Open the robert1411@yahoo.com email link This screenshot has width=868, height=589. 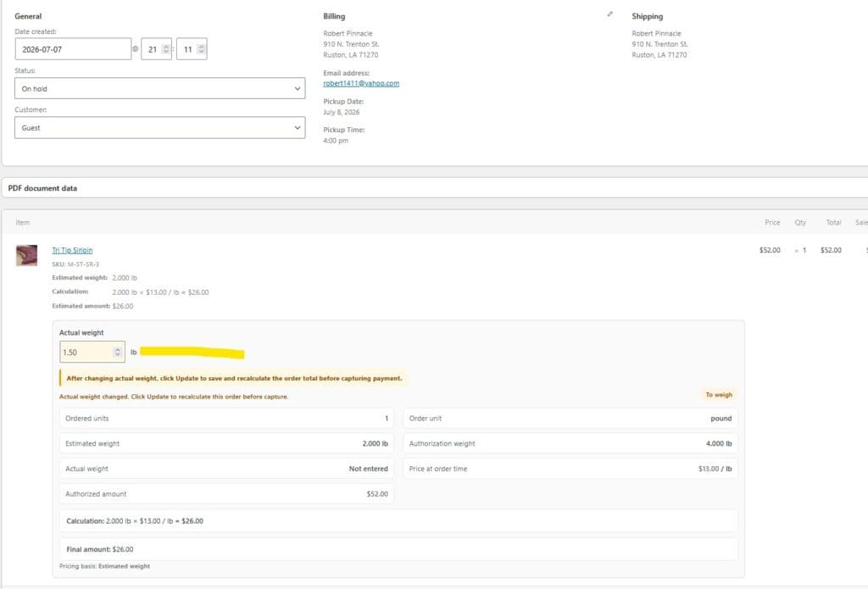point(361,84)
